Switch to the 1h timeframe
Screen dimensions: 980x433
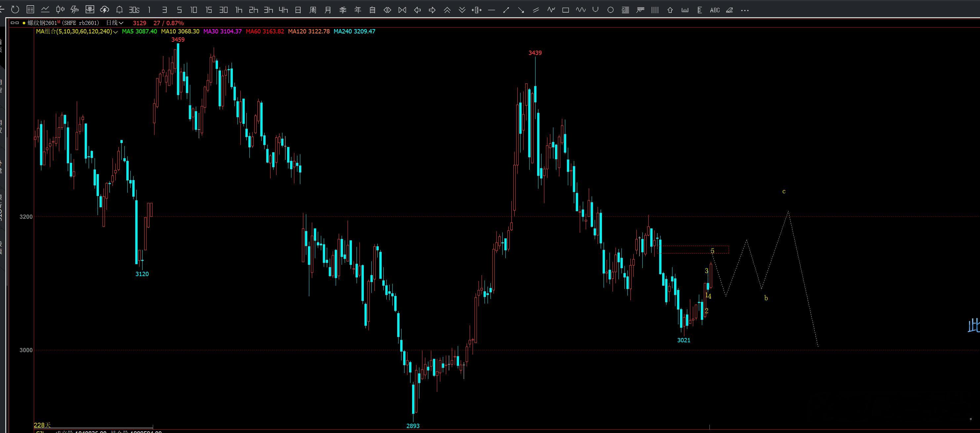tap(238, 10)
